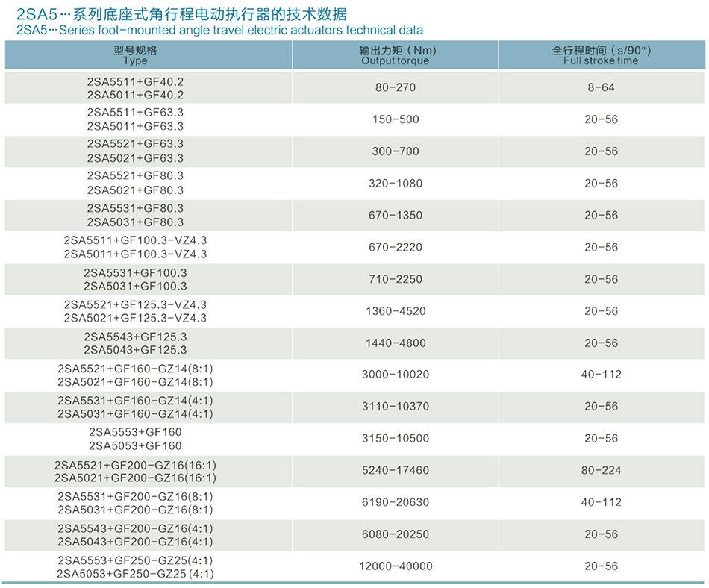Click the Output torque column header
Image resolution: width=709 pixels, height=588 pixels.
[x=395, y=55]
